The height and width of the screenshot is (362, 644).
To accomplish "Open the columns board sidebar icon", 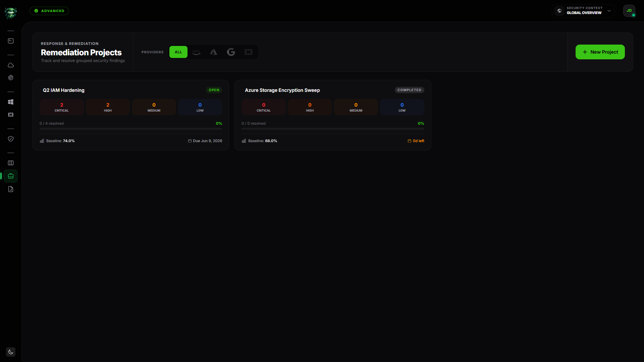I will point(11,163).
